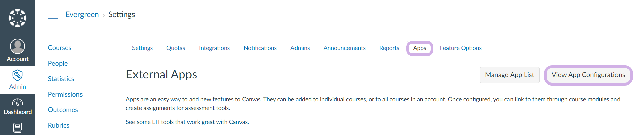Click the Canvas logo icon

(17, 18)
